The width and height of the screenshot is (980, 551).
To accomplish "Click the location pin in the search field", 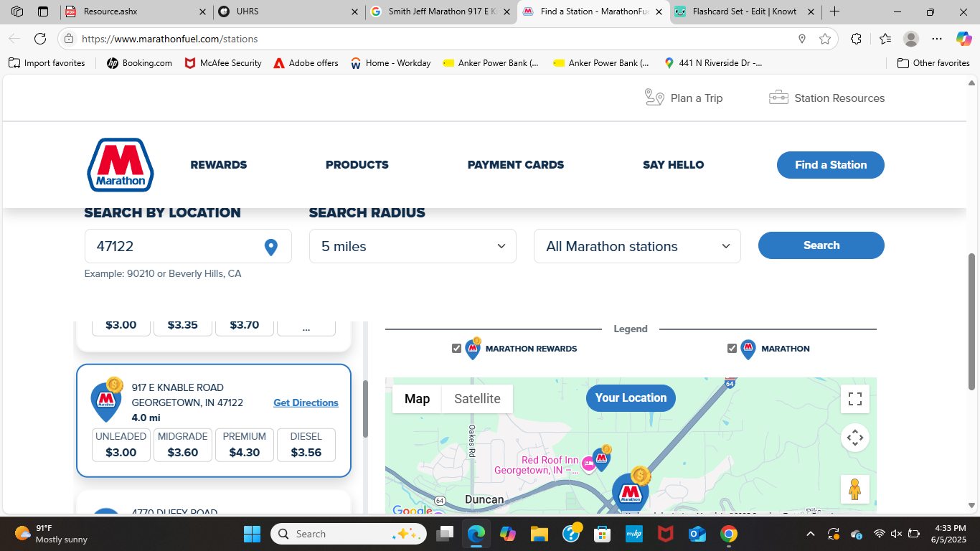I will click(x=271, y=247).
